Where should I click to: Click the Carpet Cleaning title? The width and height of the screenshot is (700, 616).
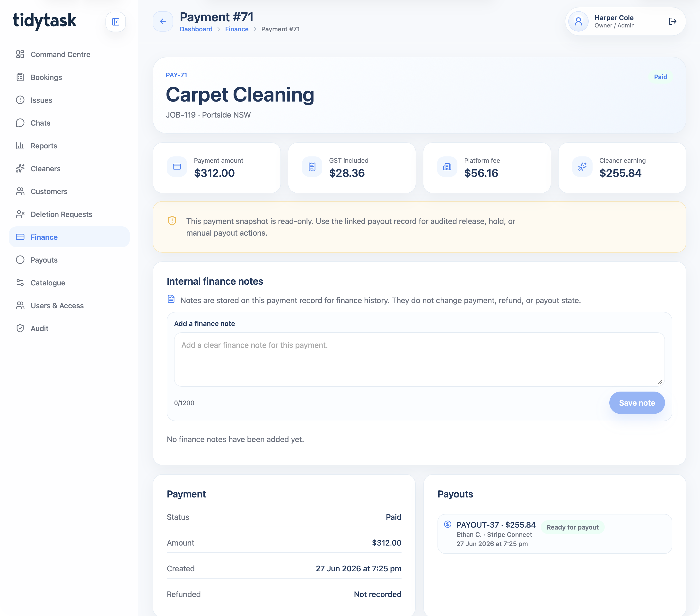pos(240,94)
